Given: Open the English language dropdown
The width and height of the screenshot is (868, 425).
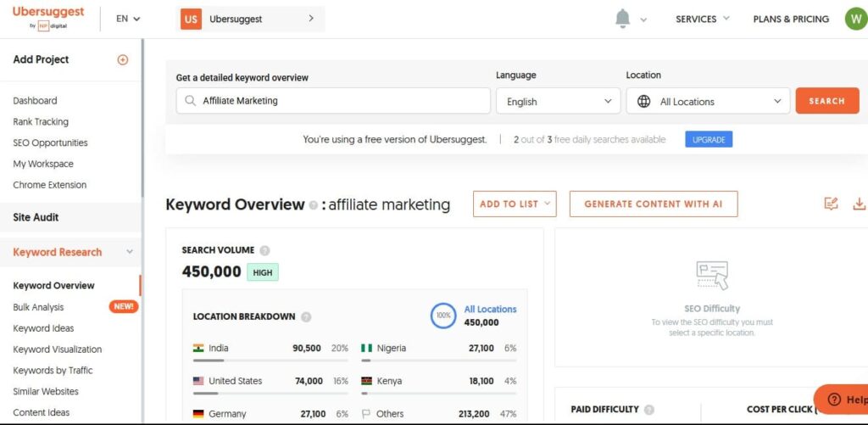Looking at the screenshot, I should point(558,102).
